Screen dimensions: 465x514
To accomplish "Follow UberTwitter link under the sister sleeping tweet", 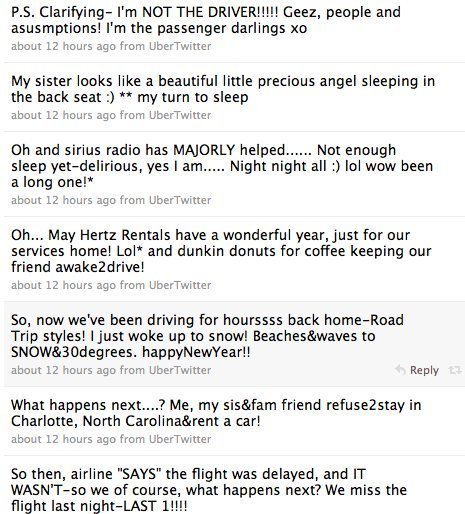I will [180, 115].
